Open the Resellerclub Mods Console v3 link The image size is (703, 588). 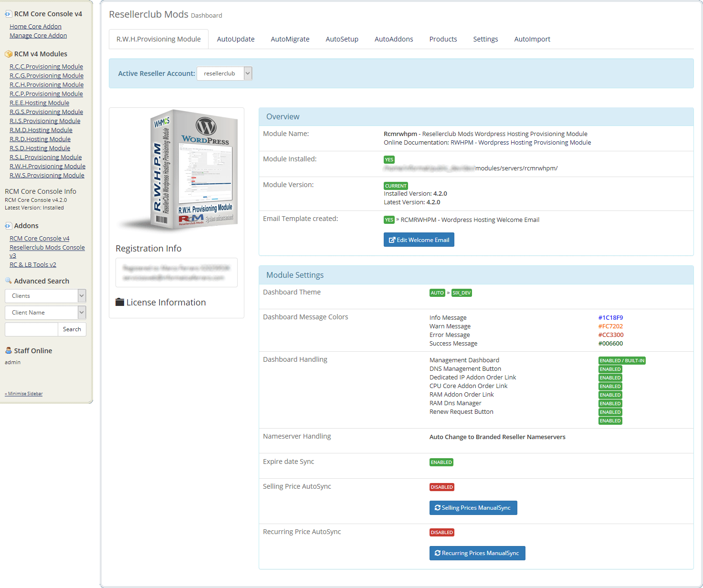[x=47, y=248]
